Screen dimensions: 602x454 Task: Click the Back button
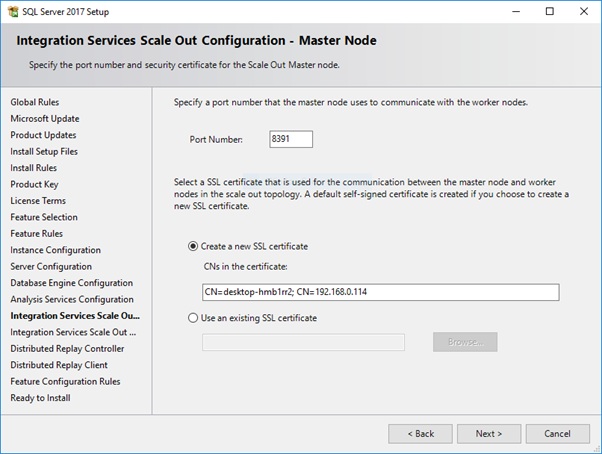coord(420,434)
